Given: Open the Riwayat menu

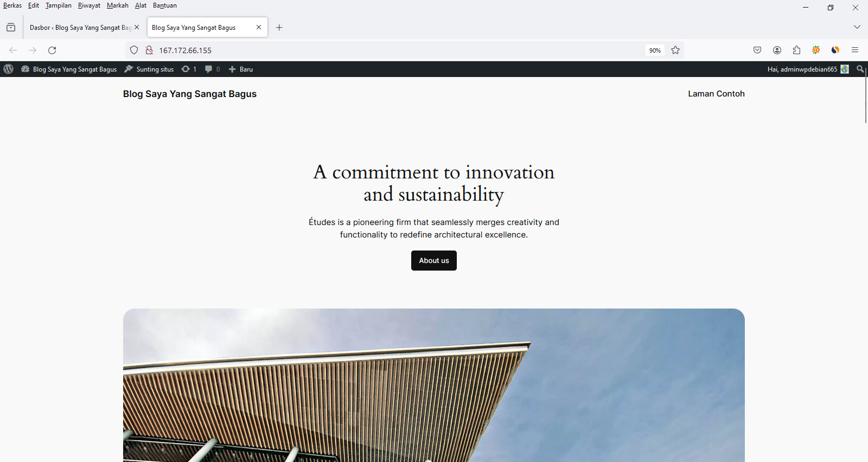Looking at the screenshot, I should pyautogui.click(x=89, y=5).
